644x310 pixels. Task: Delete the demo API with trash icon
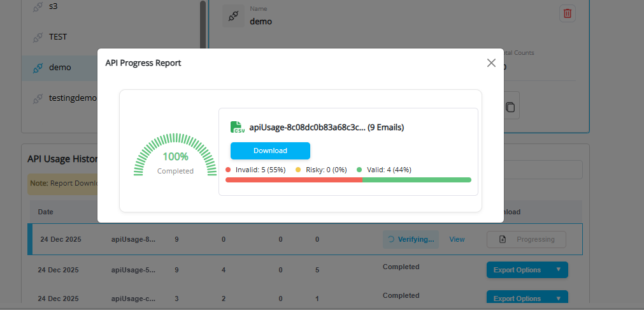pyautogui.click(x=567, y=13)
